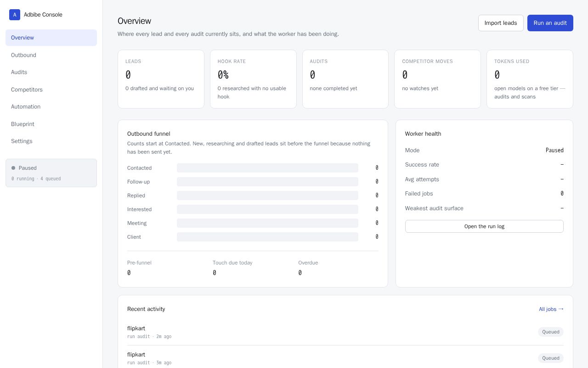
Task: Click the Competitor Moves stat card
Action: click(x=437, y=79)
